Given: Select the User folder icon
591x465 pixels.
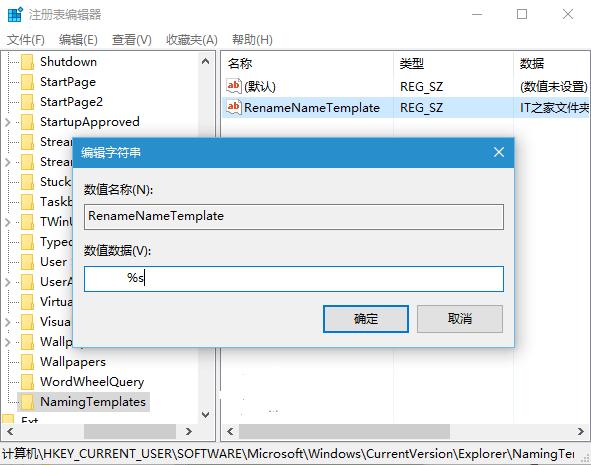Looking at the screenshot, I should click(x=28, y=262).
